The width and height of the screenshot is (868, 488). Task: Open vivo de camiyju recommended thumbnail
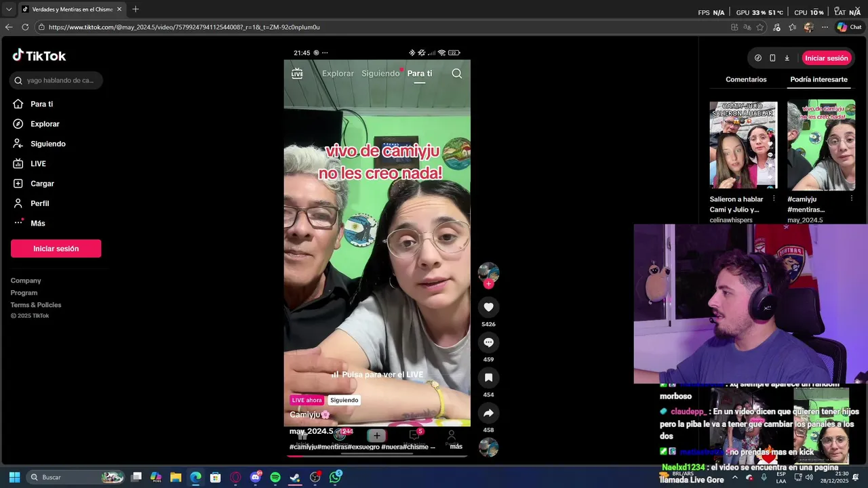pyautogui.click(x=821, y=144)
